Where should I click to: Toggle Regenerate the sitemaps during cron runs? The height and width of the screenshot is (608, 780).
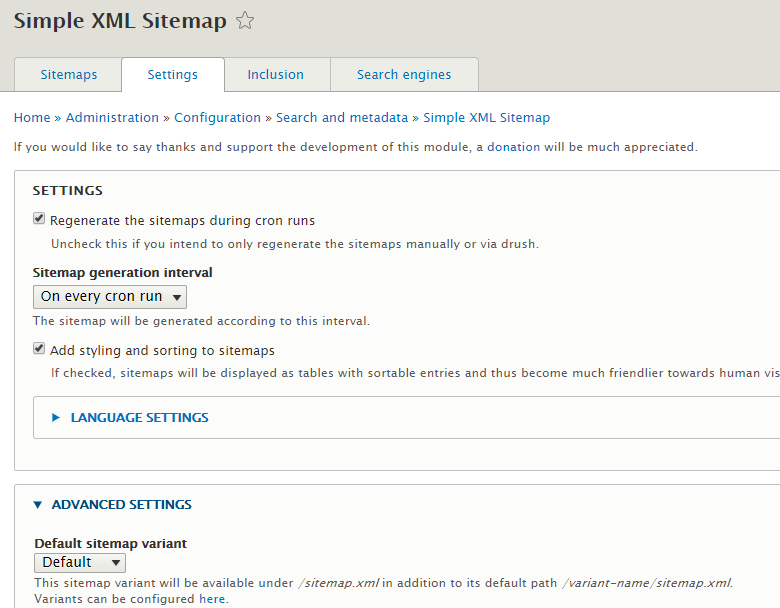(39, 218)
